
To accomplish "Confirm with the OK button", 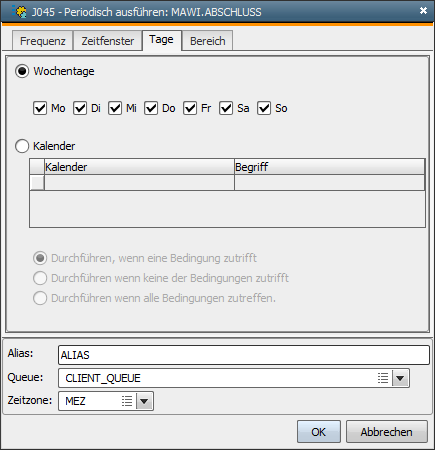I will click(x=319, y=432).
